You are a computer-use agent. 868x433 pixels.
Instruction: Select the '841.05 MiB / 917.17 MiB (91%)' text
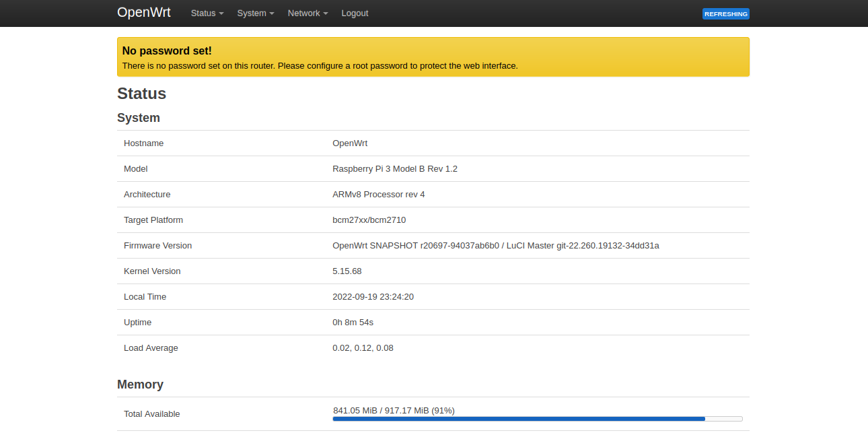click(x=394, y=410)
